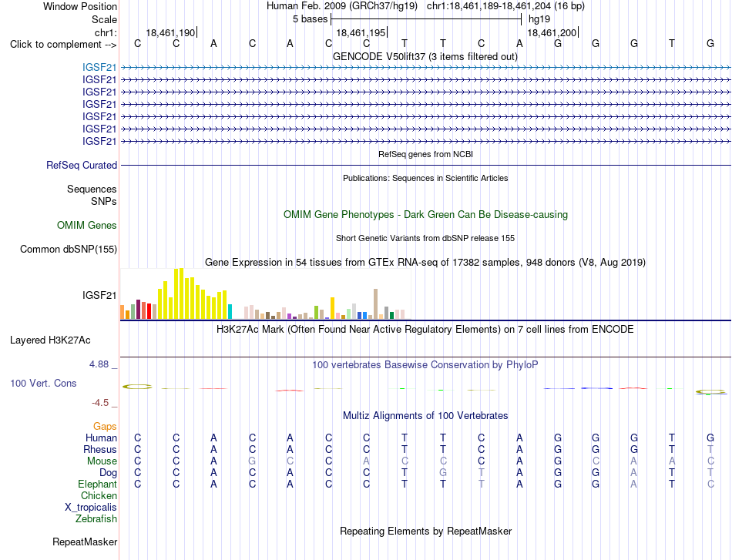Image resolution: width=732 pixels, height=560 pixels.
Task: Click 'RefSeq genes from NCBI' track title
Action: click(426, 154)
